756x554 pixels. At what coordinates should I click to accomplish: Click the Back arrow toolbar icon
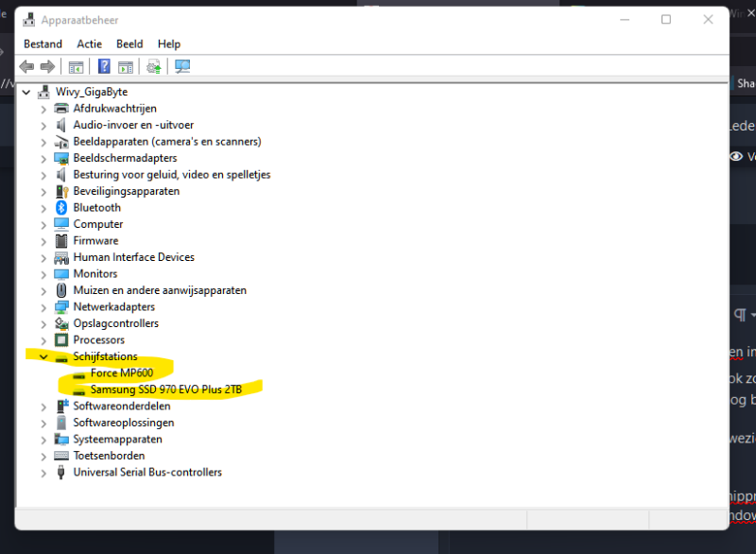[26, 66]
